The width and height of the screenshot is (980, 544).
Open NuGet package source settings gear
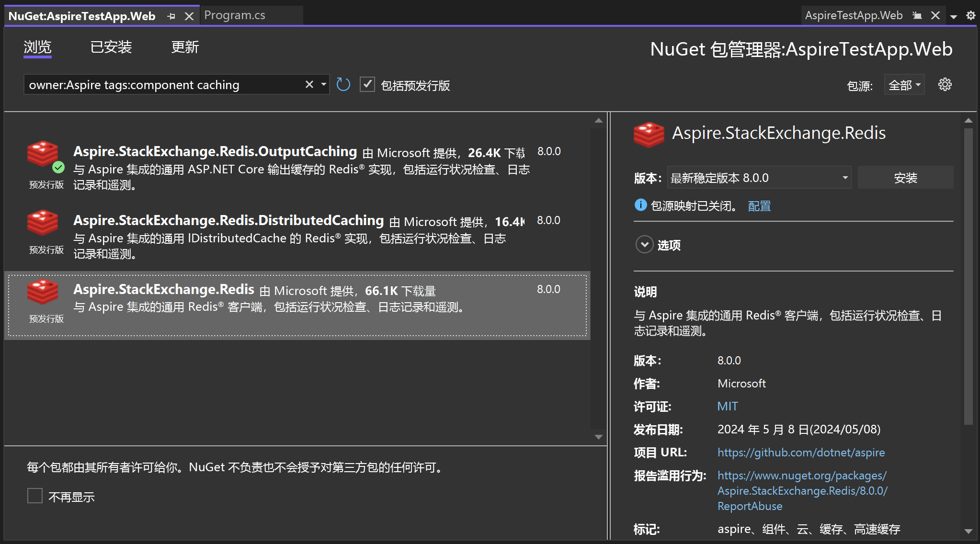(945, 85)
